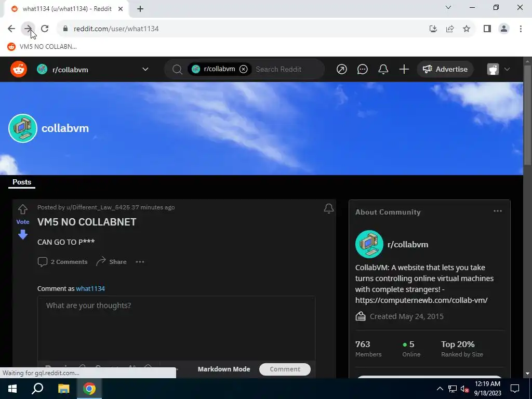Open the Windows notification center
Viewport: 532px width, 399px height.
pos(515,389)
